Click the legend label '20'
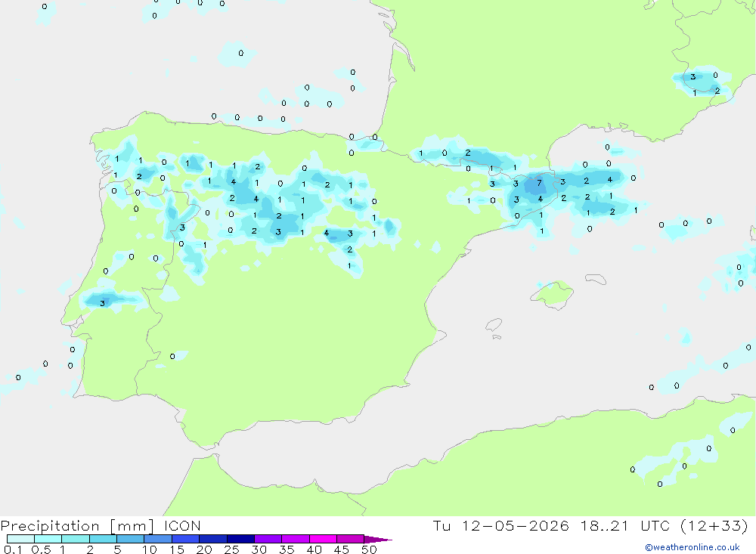756x554 pixels. click(204, 549)
